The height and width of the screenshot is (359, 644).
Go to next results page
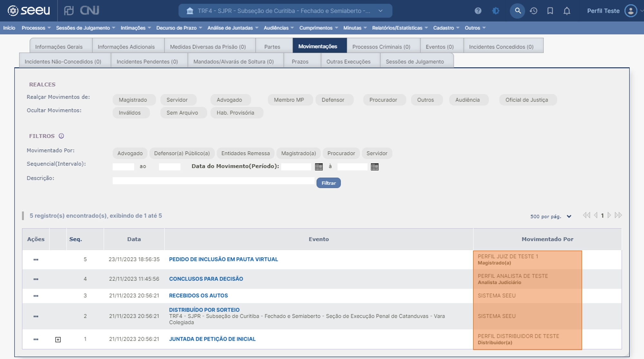[609, 215]
